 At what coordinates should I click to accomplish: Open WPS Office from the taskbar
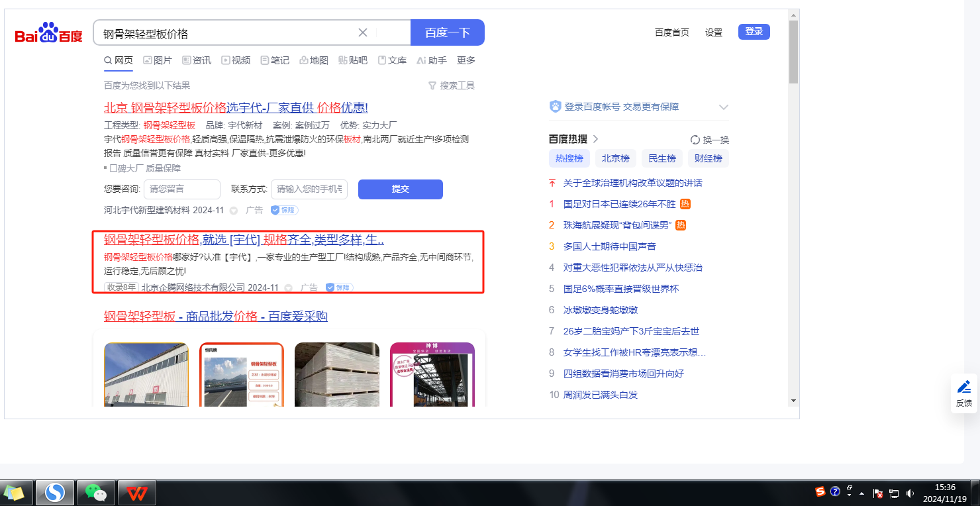(137, 492)
